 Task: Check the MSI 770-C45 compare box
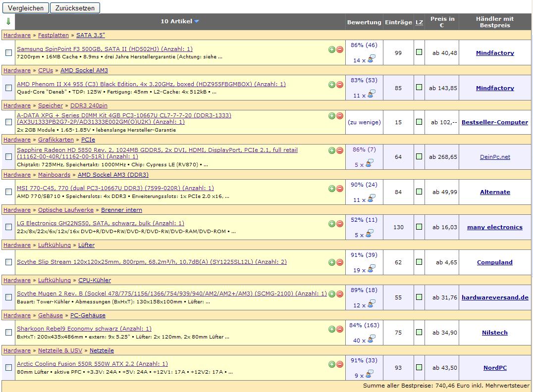[x=9, y=192]
